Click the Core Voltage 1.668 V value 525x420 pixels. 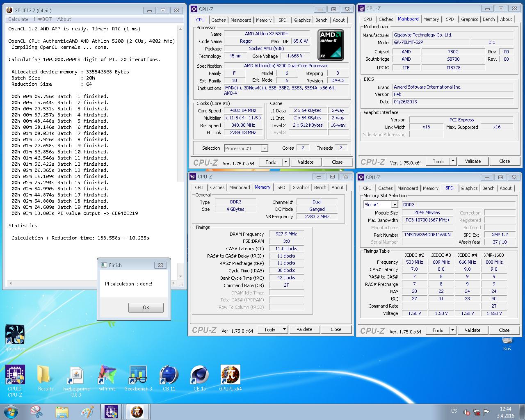[x=295, y=56]
